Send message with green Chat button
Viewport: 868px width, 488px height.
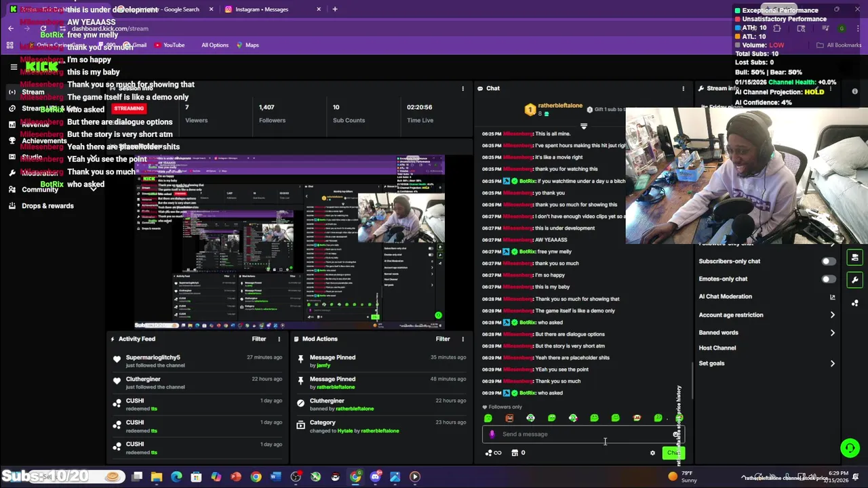(673, 453)
